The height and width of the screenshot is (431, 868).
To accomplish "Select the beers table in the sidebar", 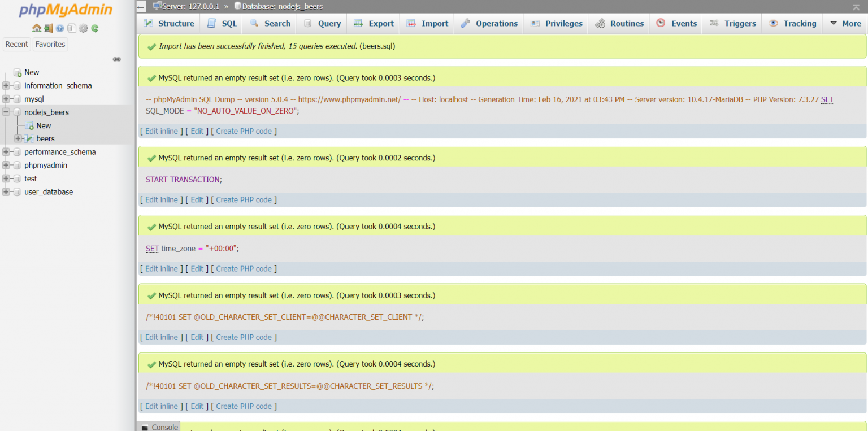I will click(x=45, y=138).
